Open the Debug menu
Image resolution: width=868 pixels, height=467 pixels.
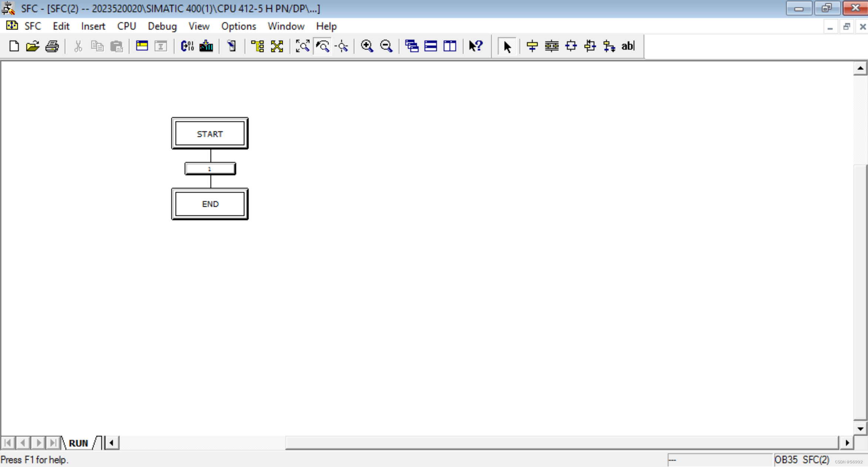click(162, 26)
